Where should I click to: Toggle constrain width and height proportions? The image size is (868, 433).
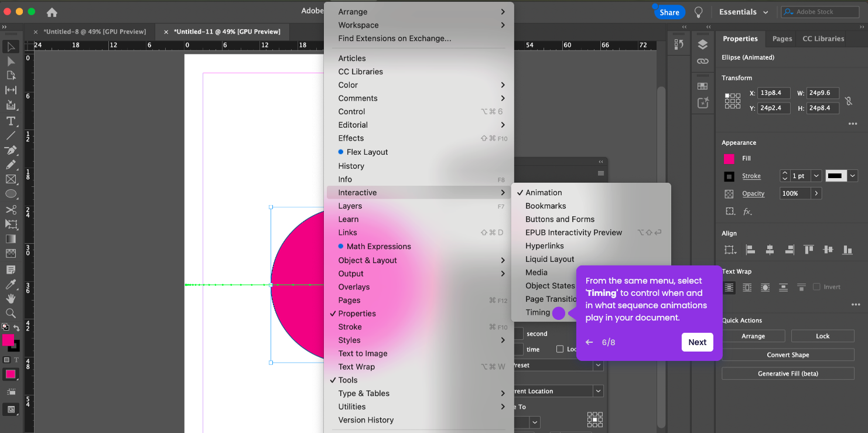click(x=849, y=101)
